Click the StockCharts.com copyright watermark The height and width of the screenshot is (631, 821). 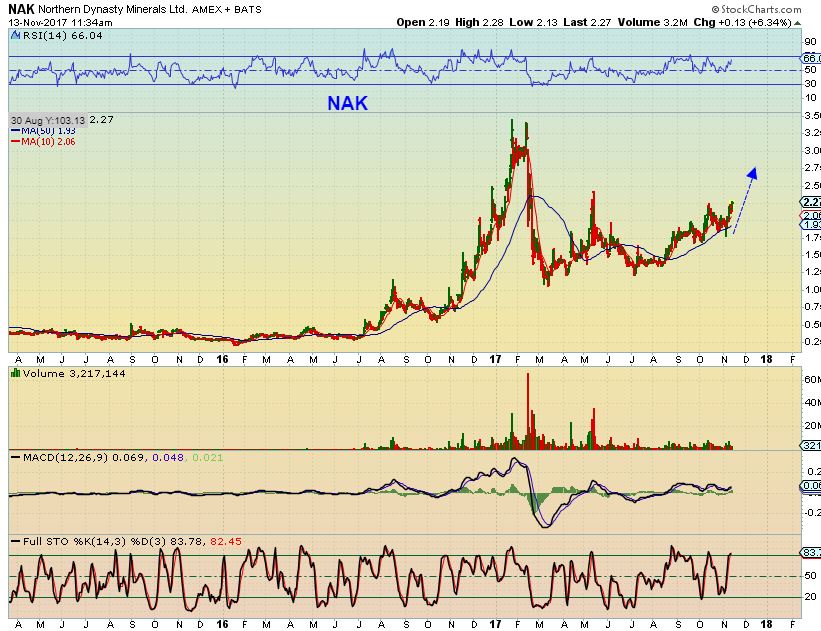(x=756, y=9)
